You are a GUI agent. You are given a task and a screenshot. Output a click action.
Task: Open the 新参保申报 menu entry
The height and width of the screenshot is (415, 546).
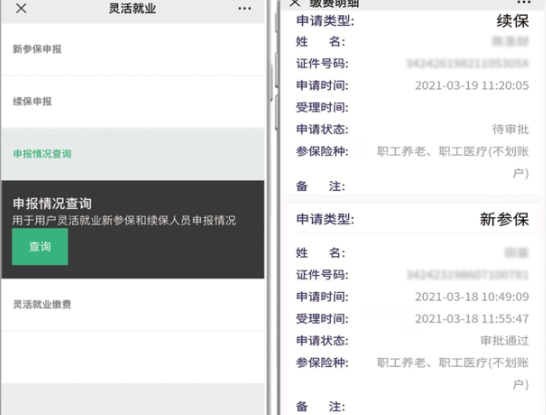tap(132, 49)
